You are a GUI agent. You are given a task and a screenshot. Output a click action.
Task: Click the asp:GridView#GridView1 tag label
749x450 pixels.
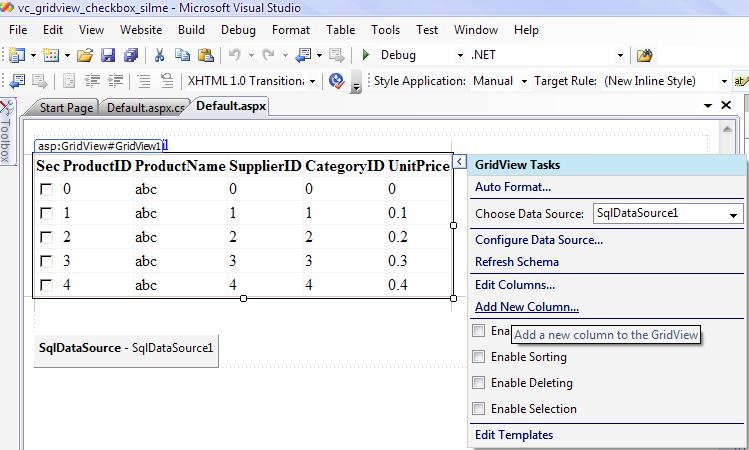[99, 146]
